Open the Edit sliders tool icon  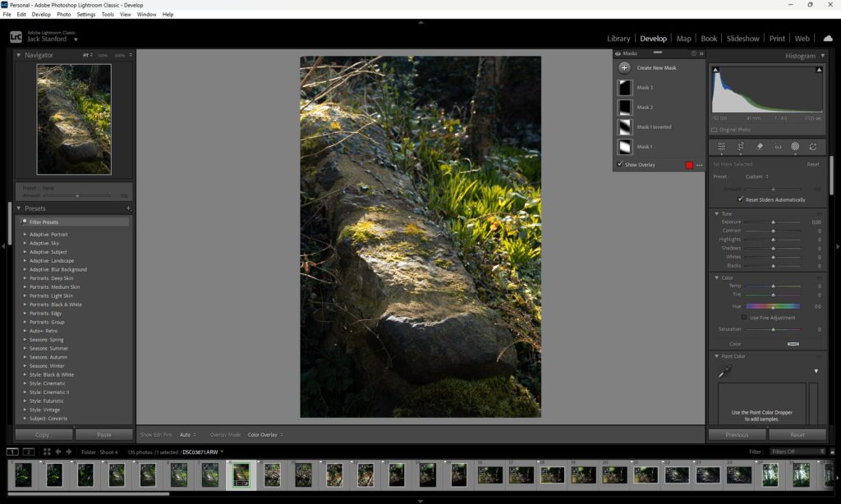click(x=721, y=147)
